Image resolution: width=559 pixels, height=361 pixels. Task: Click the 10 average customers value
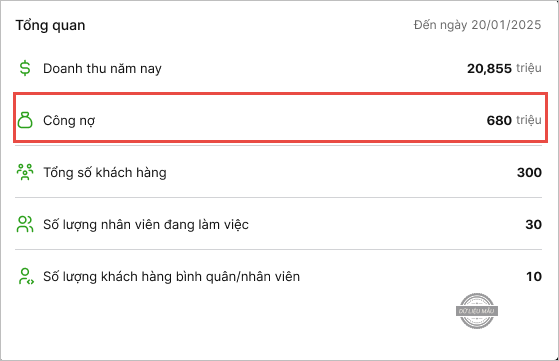click(534, 277)
